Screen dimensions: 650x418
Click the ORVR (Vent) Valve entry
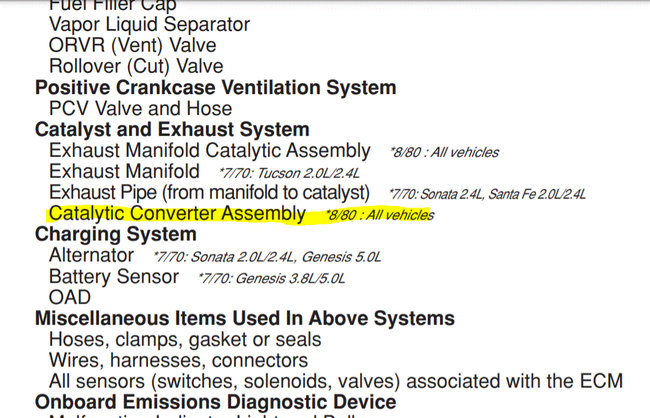132,45
